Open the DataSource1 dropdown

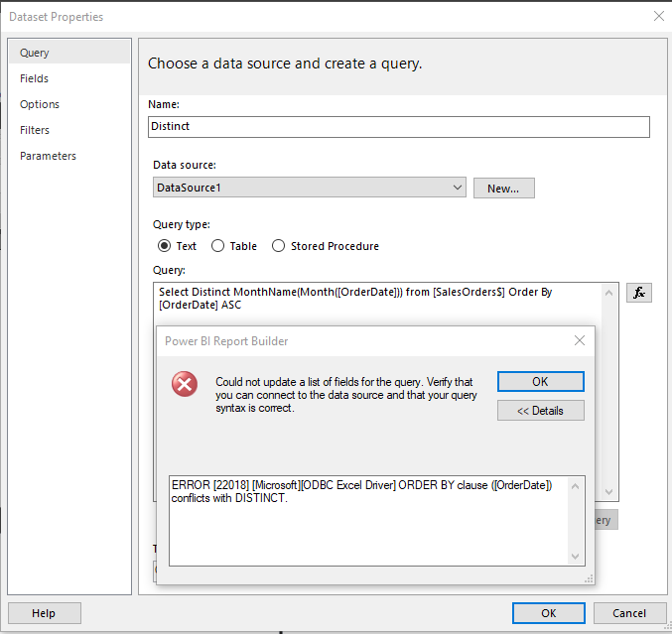[310, 188]
